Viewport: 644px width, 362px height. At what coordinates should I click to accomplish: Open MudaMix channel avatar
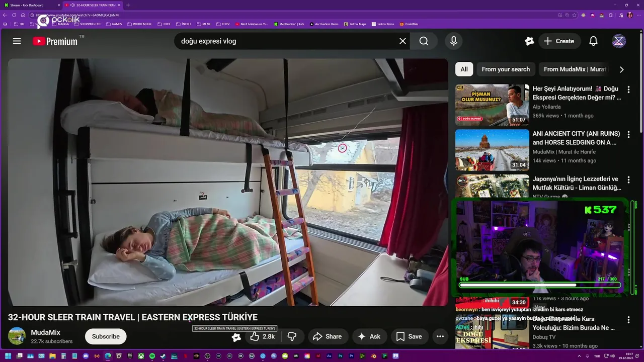[17, 336]
